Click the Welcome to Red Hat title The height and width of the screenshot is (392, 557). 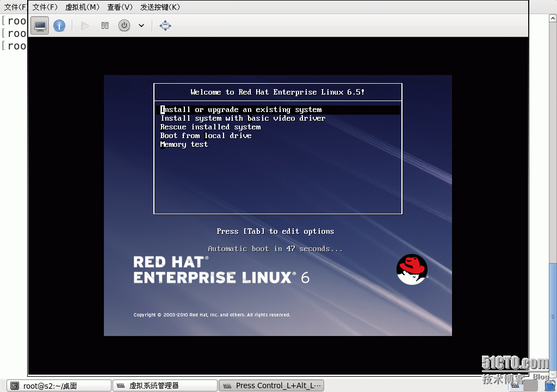coord(277,92)
